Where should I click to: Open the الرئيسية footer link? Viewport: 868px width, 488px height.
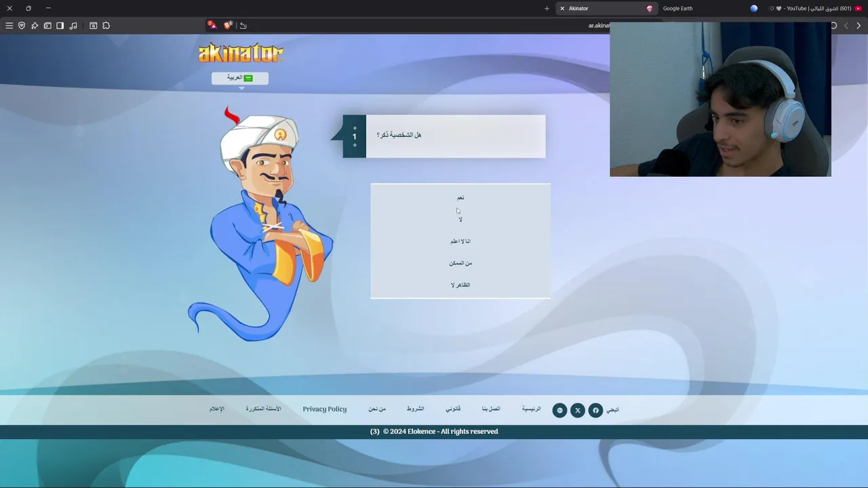click(531, 409)
